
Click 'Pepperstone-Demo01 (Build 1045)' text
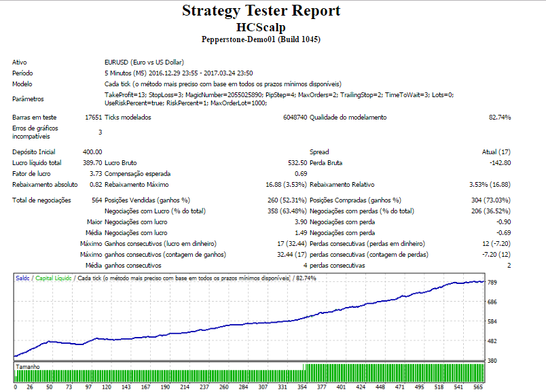(261, 39)
